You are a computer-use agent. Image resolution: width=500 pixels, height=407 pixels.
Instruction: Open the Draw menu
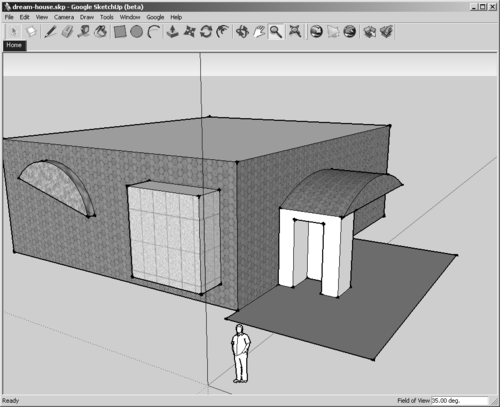click(x=87, y=17)
